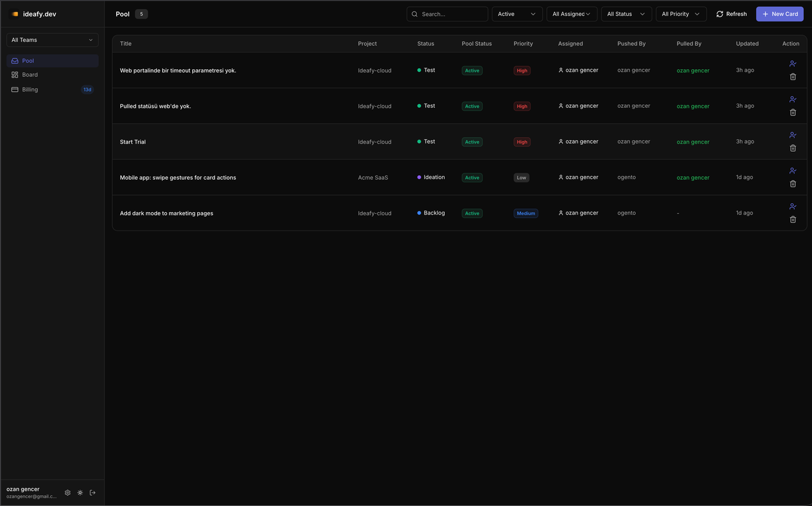Click assign icon on Mobile app swipe gestures row

pyautogui.click(x=792, y=171)
